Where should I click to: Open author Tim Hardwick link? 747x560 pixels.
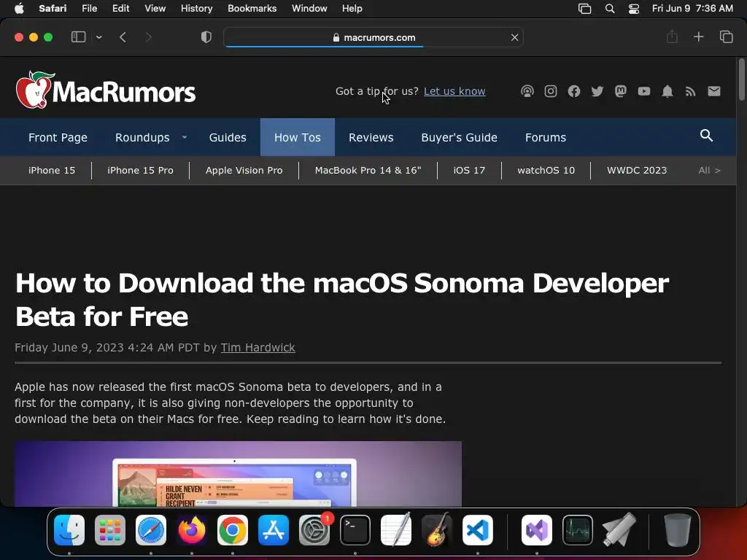[x=258, y=348]
